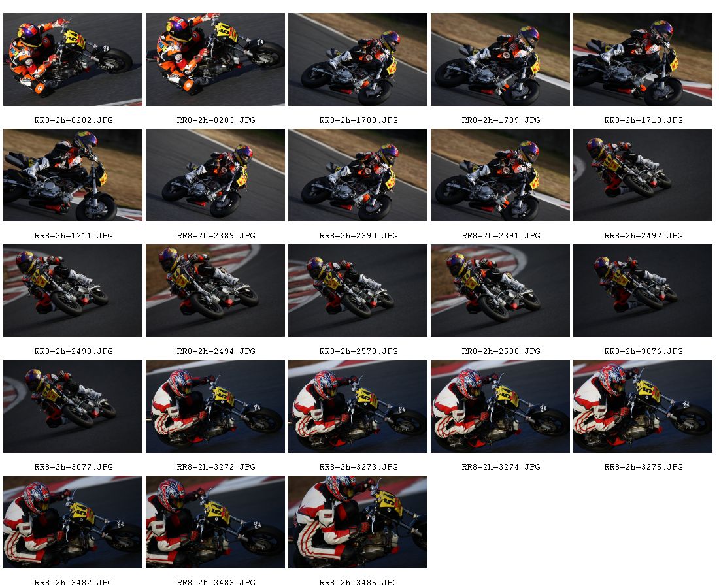Click the RR8-2h-1711.JPG thumbnail
Image resolution: width=719 pixels, height=588 pixels.
click(73, 175)
